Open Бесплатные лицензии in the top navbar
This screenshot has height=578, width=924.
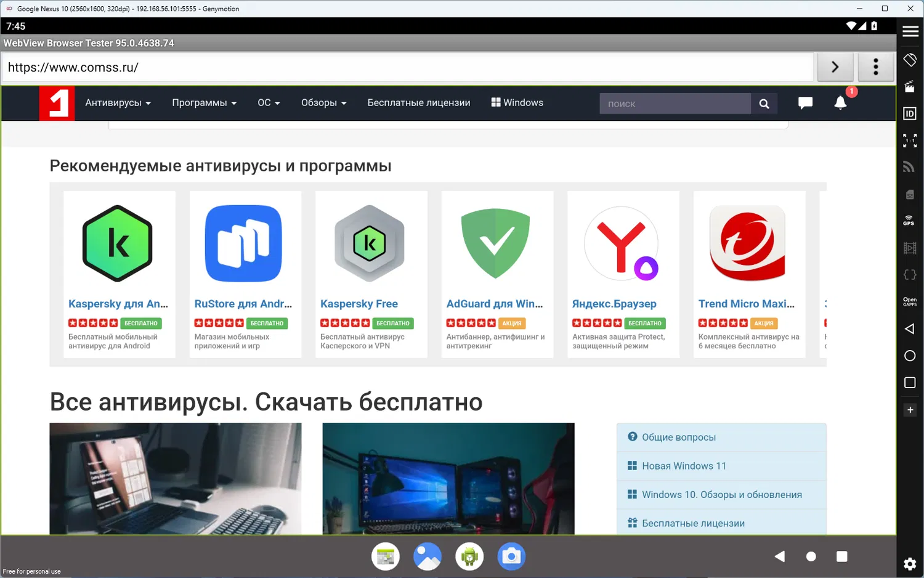pyautogui.click(x=419, y=103)
